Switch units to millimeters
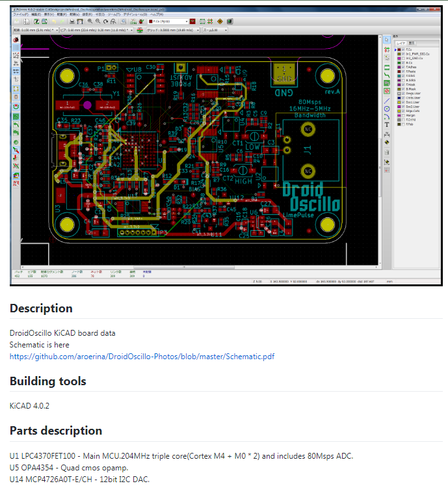The height and width of the screenshot is (488, 448). (x=16, y=70)
